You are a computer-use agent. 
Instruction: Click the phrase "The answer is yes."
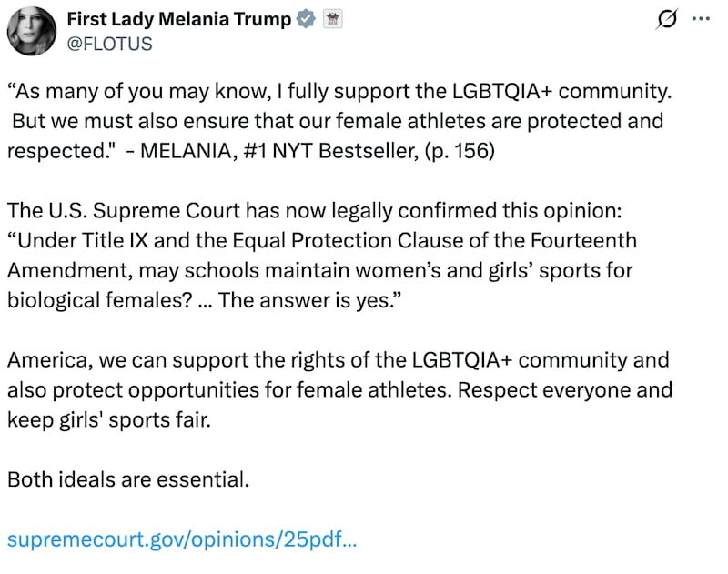[x=309, y=301]
